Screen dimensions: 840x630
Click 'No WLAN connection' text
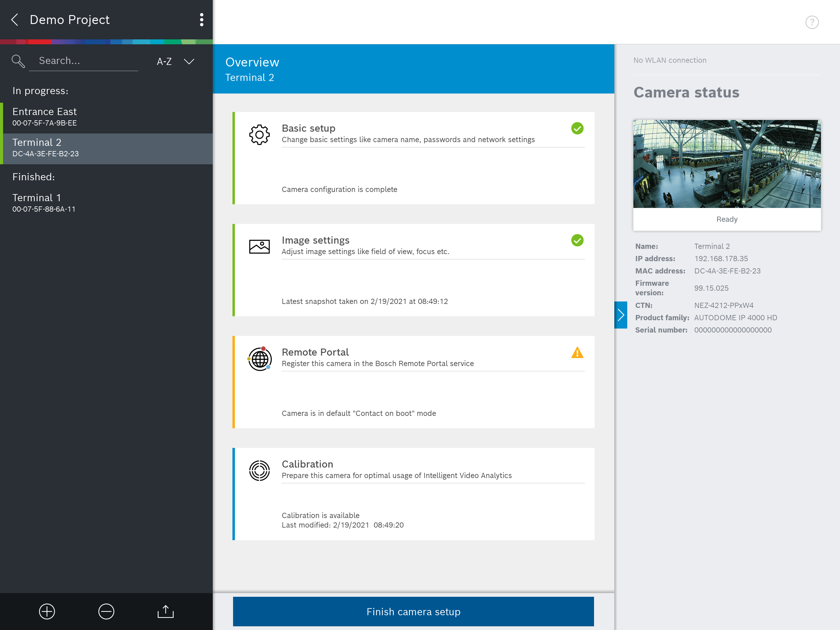click(x=670, y=60)
